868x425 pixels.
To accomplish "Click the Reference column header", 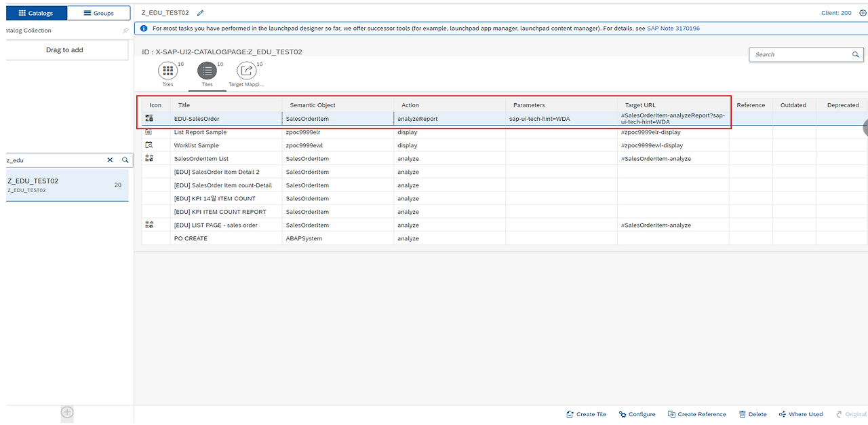I will (751, 105).
